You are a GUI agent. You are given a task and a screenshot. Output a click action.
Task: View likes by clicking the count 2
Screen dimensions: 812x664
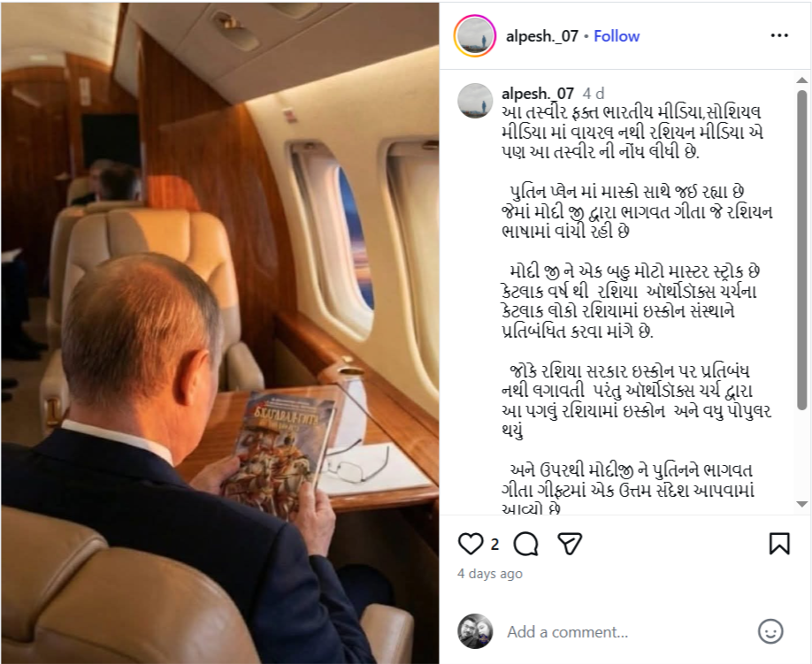(494, 545)
